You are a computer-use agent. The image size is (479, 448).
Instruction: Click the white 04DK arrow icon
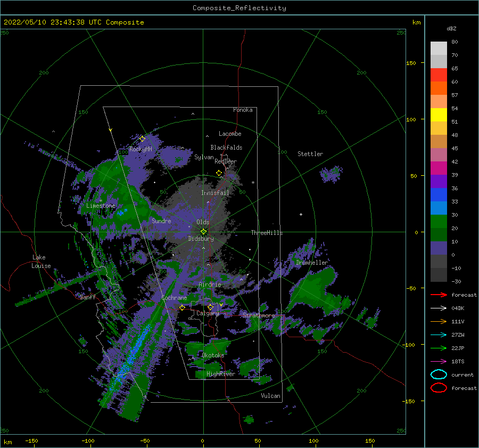(x=439, y=308)
